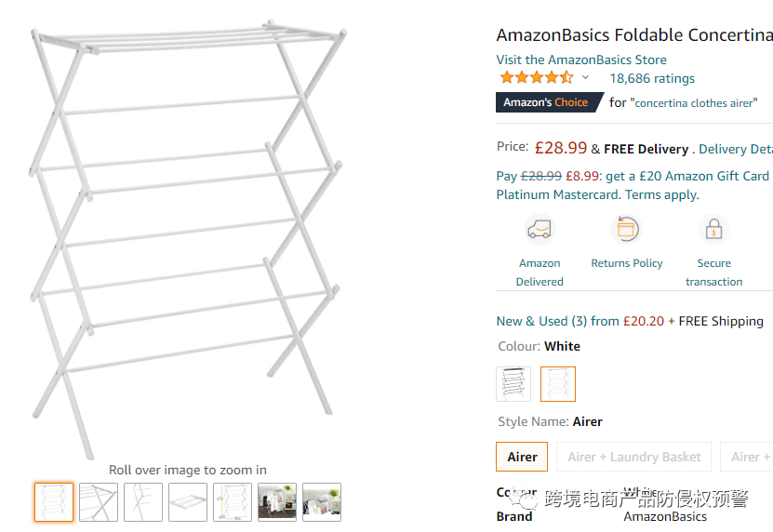The height and width of the screenshot is (532, 773).
Task: View the dimensions diagram thumbnail
Action: click(233, 502)
